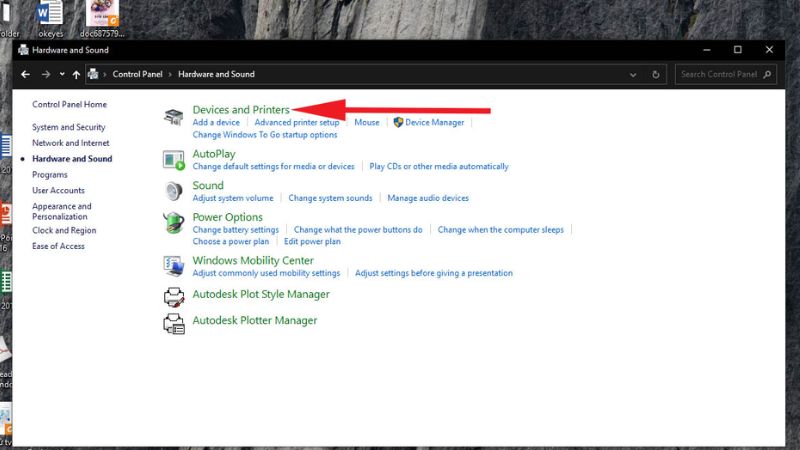The width and height of the screenshot is (800, 450).
Task: Select Programs in the left sidebar
Action: tap(50, 175)
